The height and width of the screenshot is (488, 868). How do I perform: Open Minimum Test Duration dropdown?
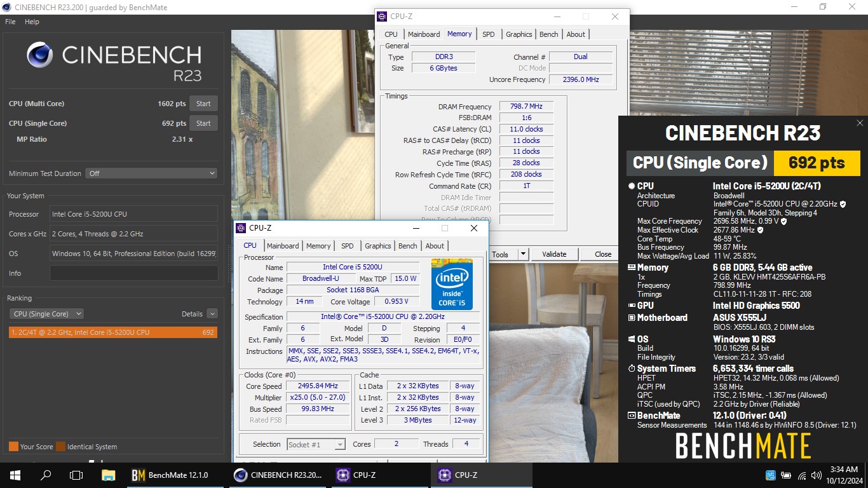tap(152, 173)
